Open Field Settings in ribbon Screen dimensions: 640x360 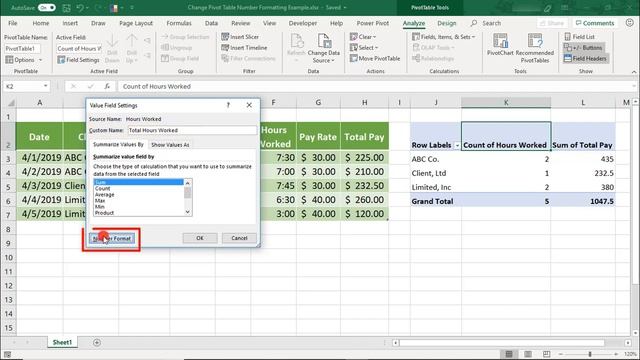pyautogui.click(x=78, y=60)
